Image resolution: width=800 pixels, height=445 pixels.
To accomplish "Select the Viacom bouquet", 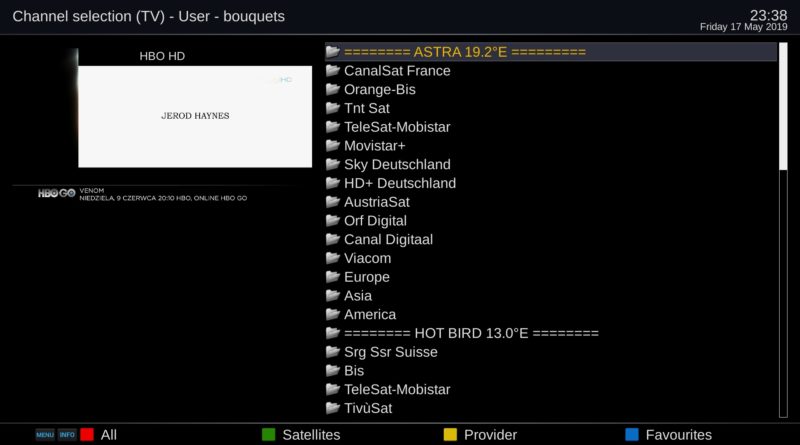I will (551, 258).
